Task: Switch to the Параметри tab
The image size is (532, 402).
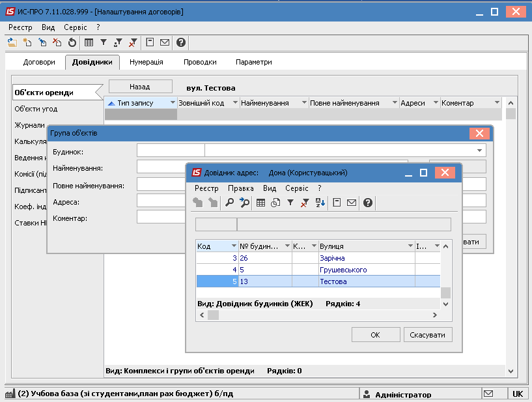Action: [x=254, y=62]
